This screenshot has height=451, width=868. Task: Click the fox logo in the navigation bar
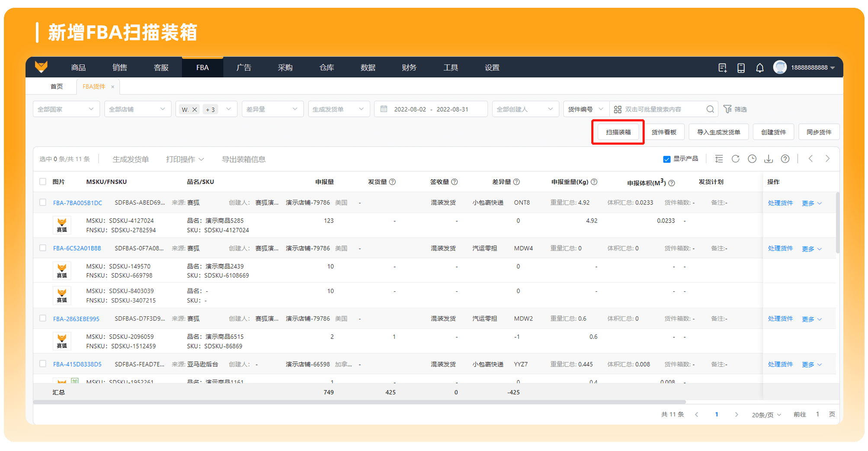(41, 67)
